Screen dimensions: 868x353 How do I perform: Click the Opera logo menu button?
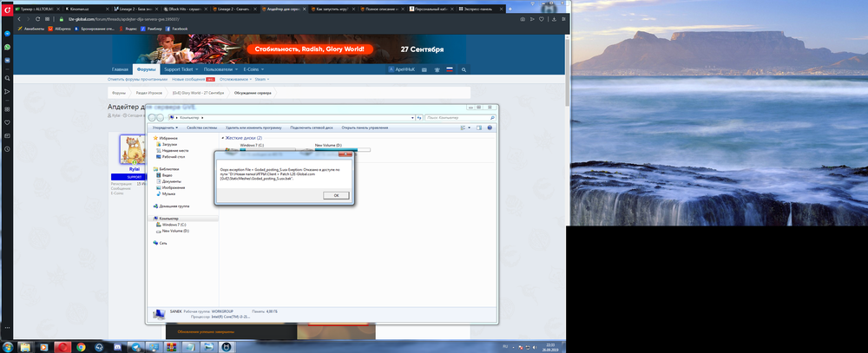point(7,8)
